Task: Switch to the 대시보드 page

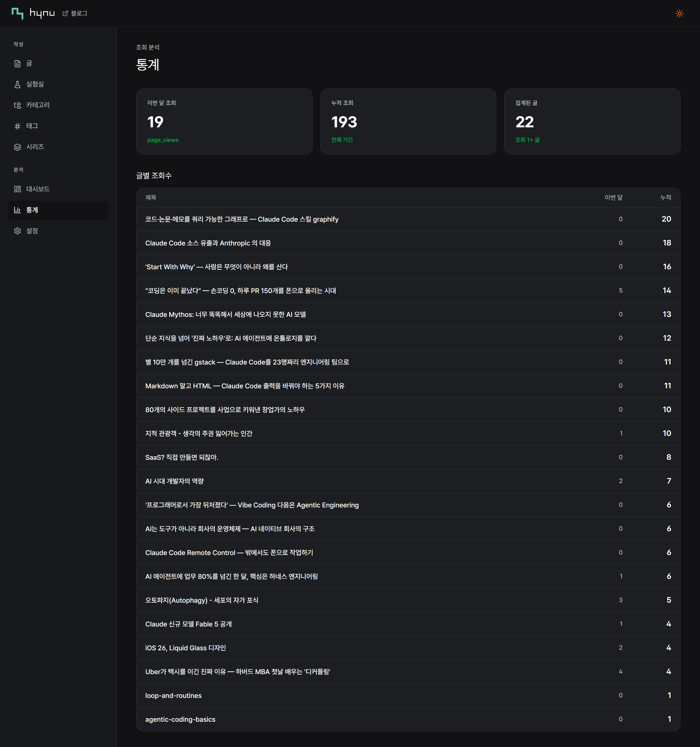Action: coord(58,189)
